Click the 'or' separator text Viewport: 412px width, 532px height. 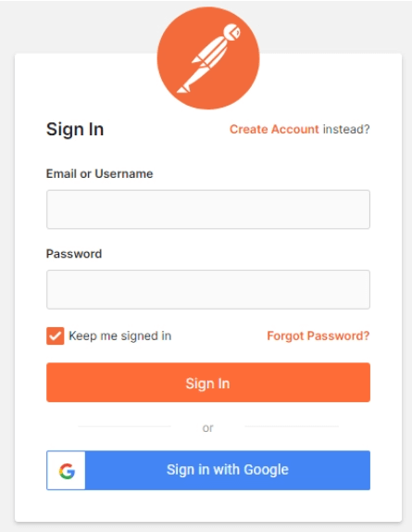pyautogui.click(x=207, y=428)
